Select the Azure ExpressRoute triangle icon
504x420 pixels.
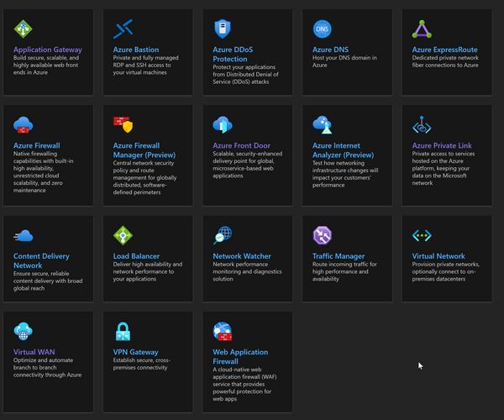pyautogui.click(x=422, y=29)
